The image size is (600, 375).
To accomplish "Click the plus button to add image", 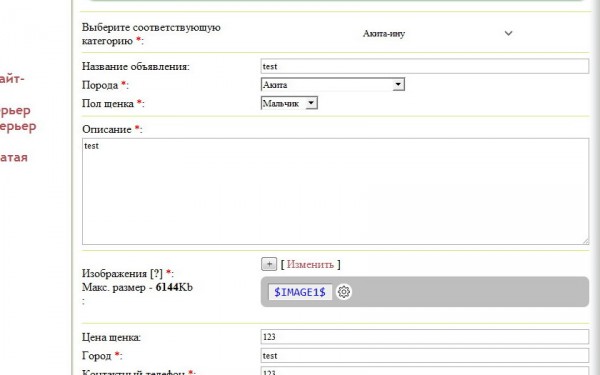I will pyautogui.click(x=269, y=264).
